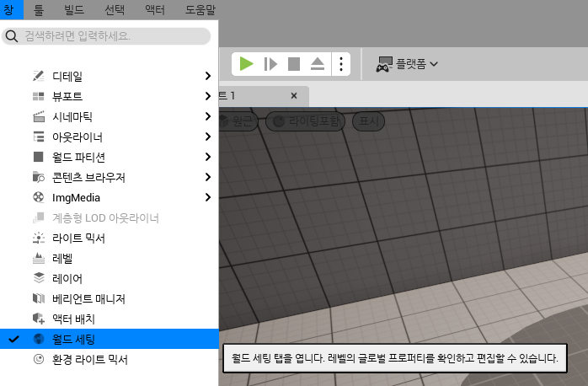This screenshot has width=588, height=386.
Task: Open the 레이어 panel entry
Action: point(110,278)
